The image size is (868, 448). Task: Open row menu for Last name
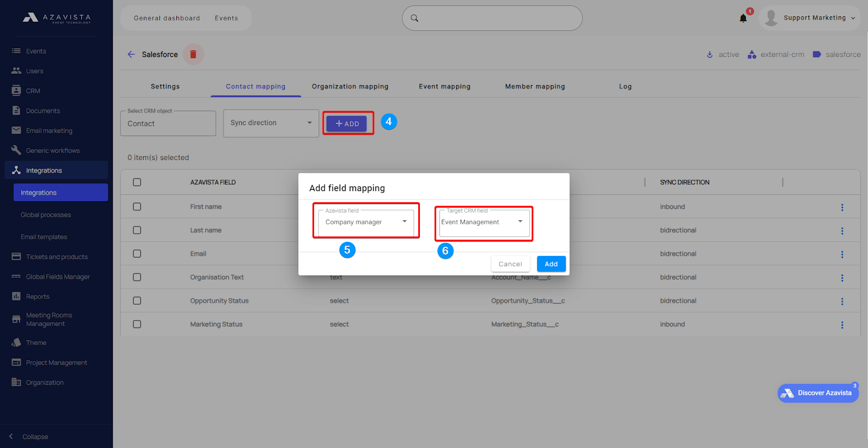click(x=842, y=231)
